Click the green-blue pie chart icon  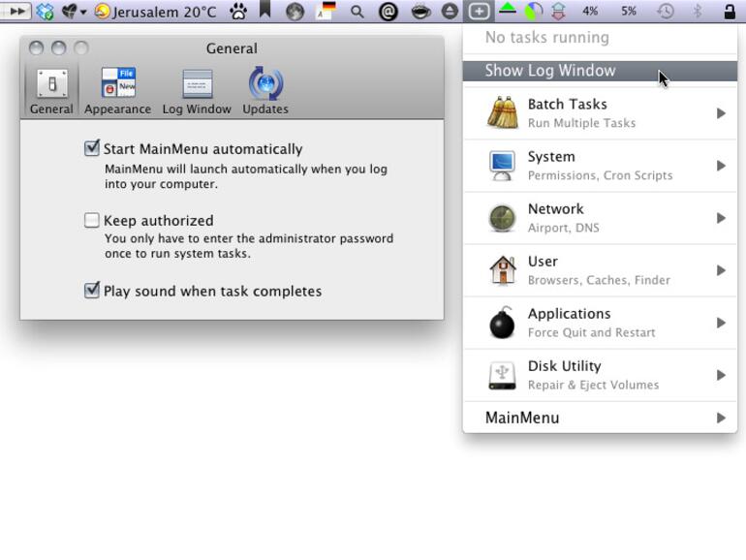pyautogui.click(x=533, y=12)
